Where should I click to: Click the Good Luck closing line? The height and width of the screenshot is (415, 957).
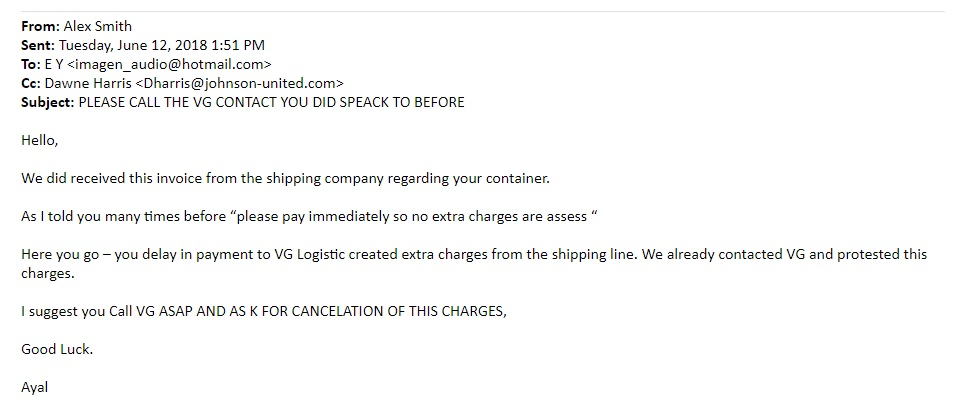click(57, 349)
